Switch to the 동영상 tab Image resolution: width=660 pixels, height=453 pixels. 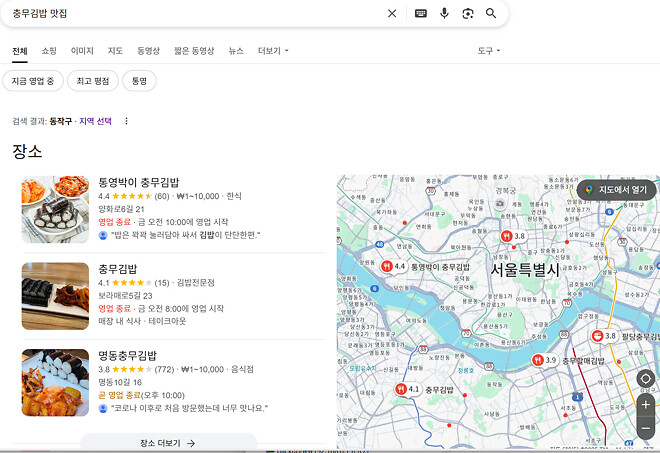tap(148, 51)
